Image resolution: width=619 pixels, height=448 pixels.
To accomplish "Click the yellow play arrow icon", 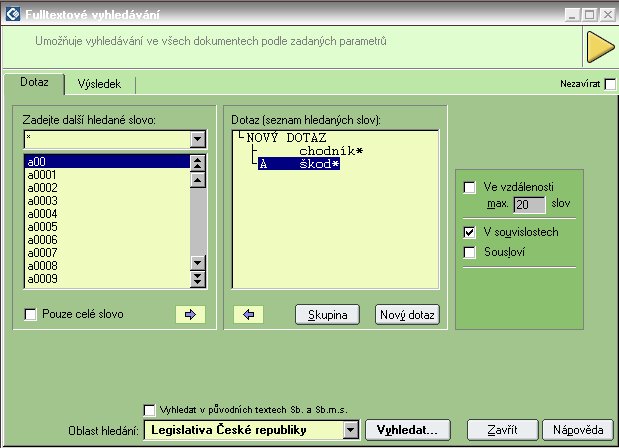I will click(600, 47).
